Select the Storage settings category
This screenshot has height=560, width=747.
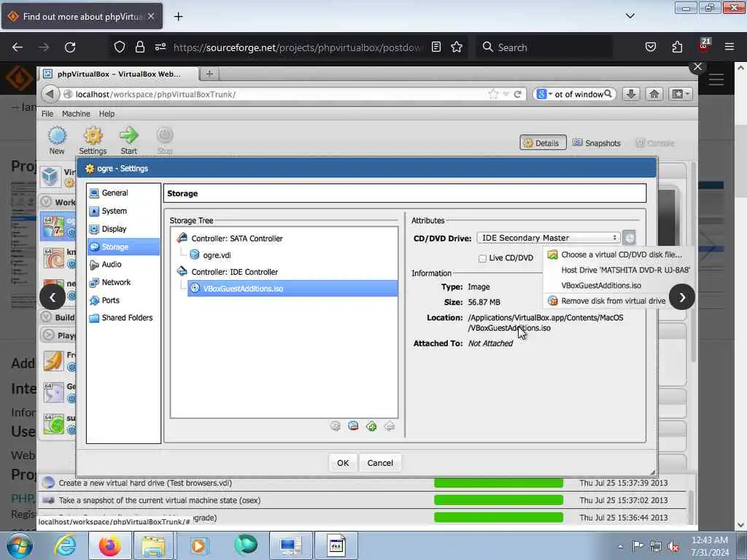coord(123,246)
